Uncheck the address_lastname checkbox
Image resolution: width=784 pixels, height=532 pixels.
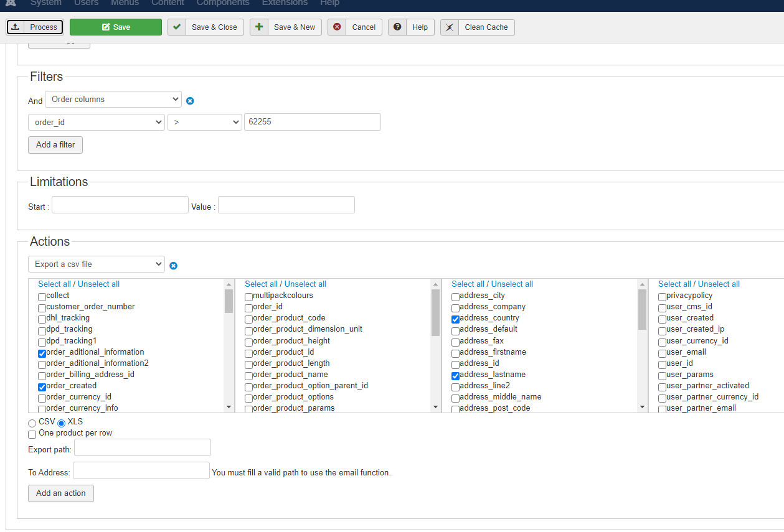point(455,375)
